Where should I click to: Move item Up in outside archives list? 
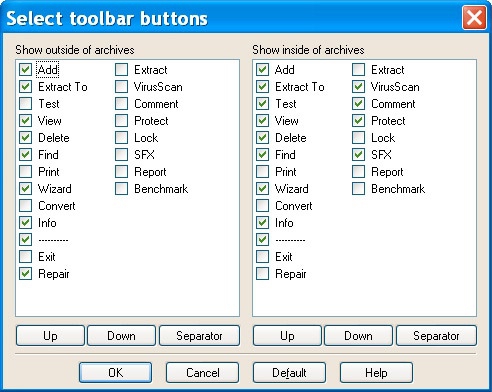pos(50,336)
